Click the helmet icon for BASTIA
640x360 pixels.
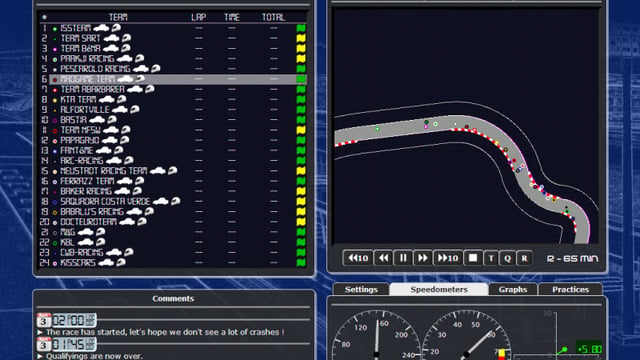pos(112,120)
